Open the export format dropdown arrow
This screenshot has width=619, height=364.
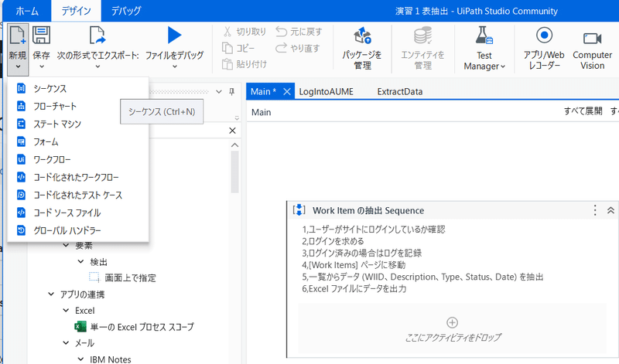pyautogui.click(x=97, y=66)
